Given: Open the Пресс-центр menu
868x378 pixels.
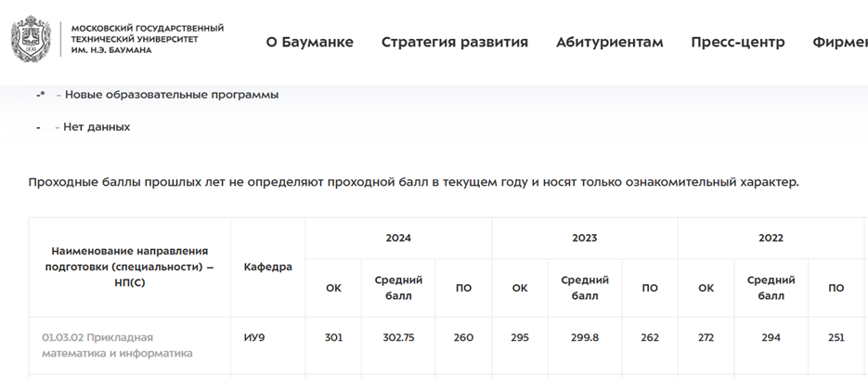Looking at the screenshot, I should click(737, 42).
